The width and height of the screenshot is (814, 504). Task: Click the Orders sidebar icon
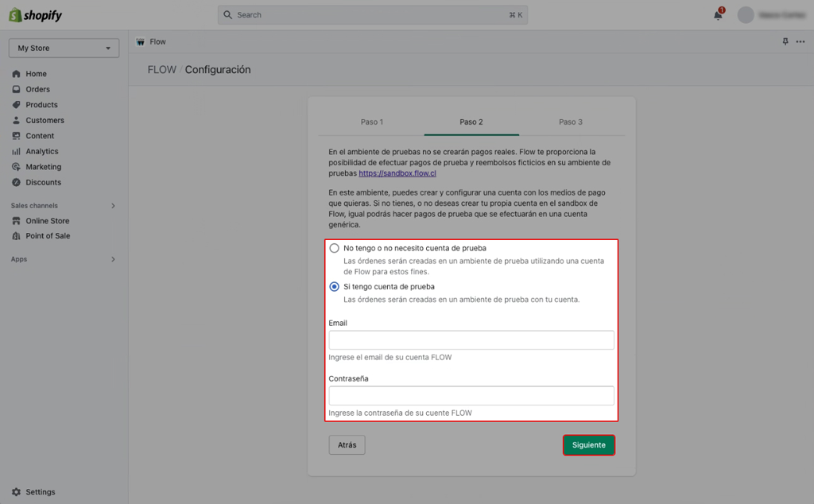point(16,89)
